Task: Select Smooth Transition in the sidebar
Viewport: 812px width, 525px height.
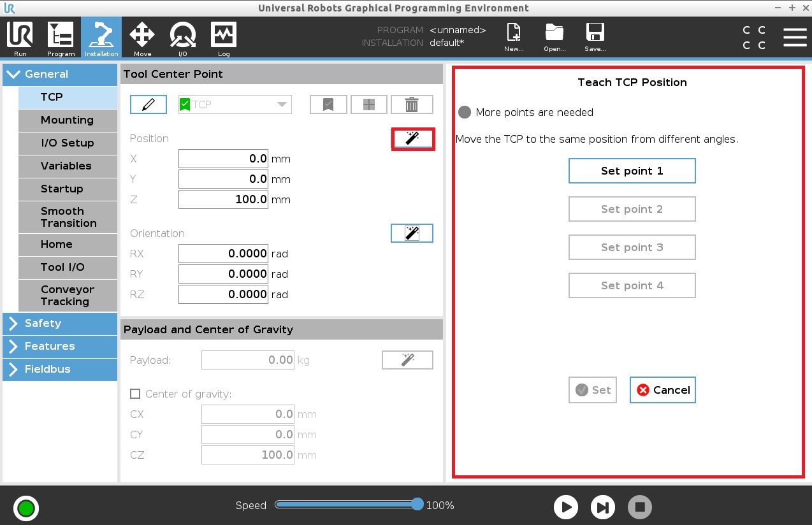Action: click(x=68, y=217)
